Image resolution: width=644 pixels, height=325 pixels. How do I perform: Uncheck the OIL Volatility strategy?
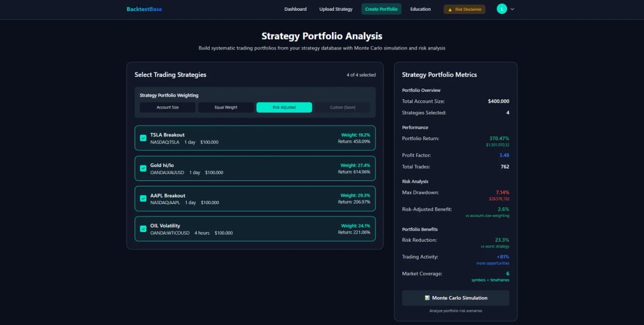tap(143, 228)
